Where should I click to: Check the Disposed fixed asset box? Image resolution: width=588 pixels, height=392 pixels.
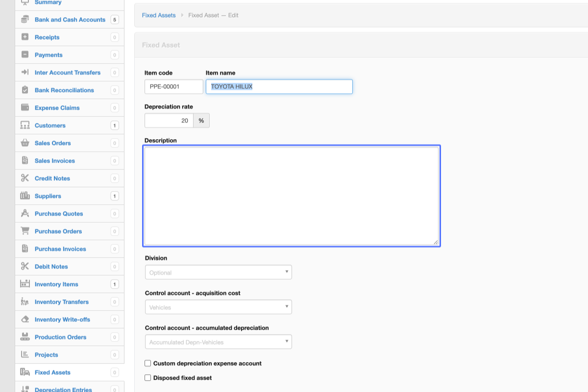coord(148,378)
